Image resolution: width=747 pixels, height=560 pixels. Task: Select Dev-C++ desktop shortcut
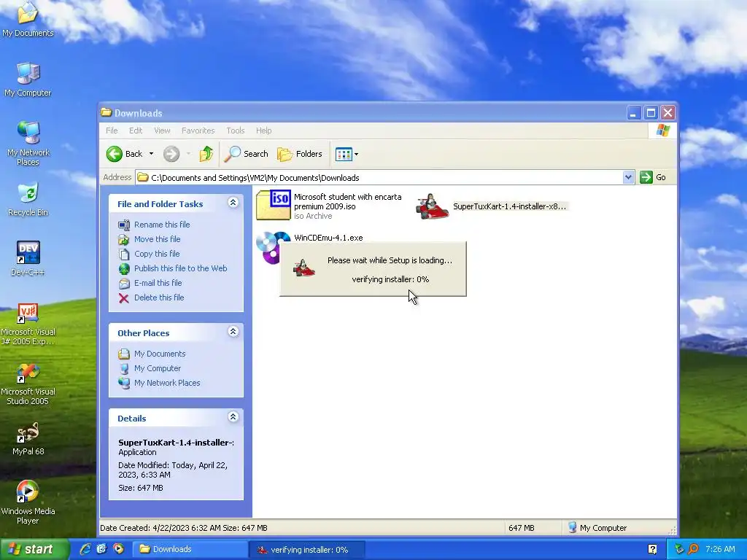click(x=28, y=258)
